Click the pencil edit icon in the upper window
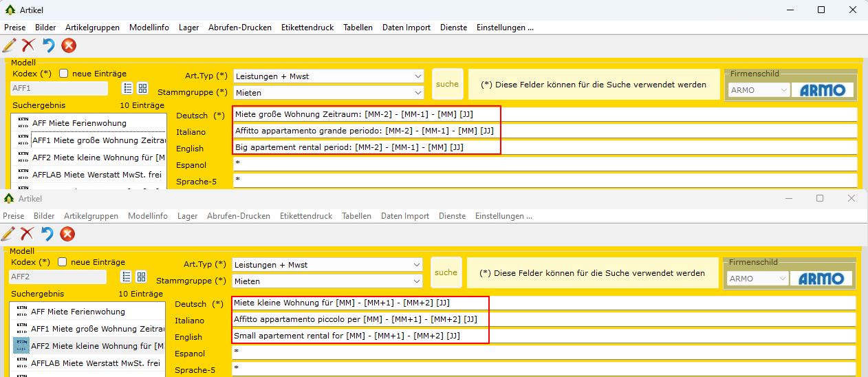 pyautogui.click(x=10, y=45)
